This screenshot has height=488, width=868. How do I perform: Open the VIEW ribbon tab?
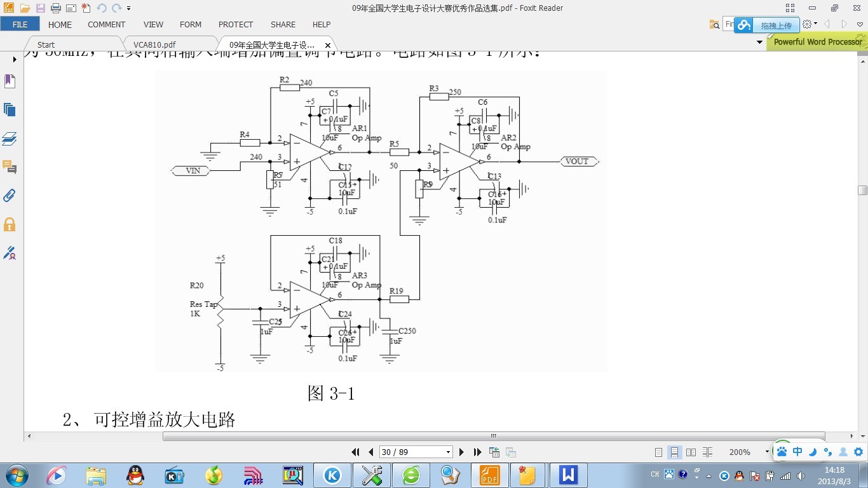click(x=153, y=24)
